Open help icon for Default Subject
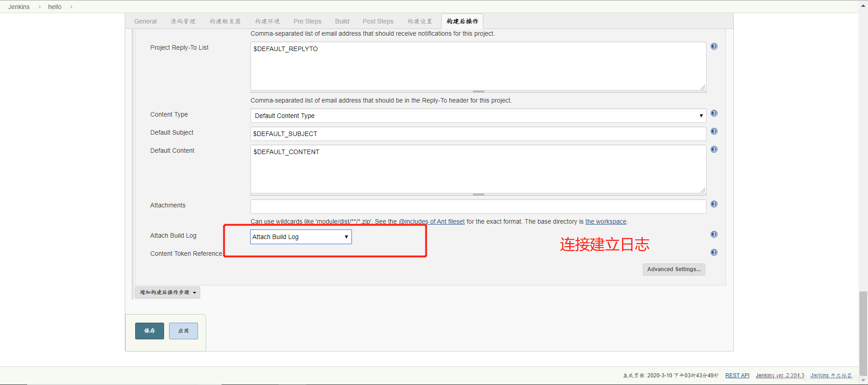Screen dimensions: 868x385 pyautogui.click(x=714, y=131)
